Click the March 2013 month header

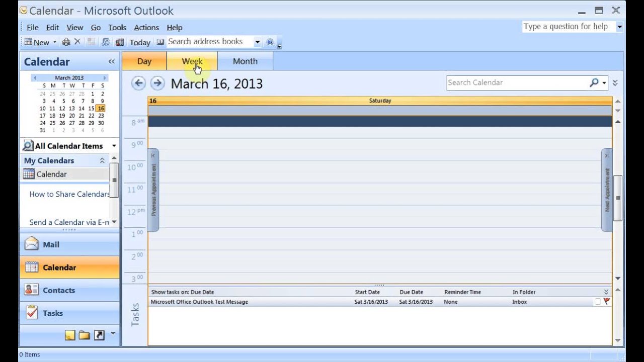coord(69,78)
